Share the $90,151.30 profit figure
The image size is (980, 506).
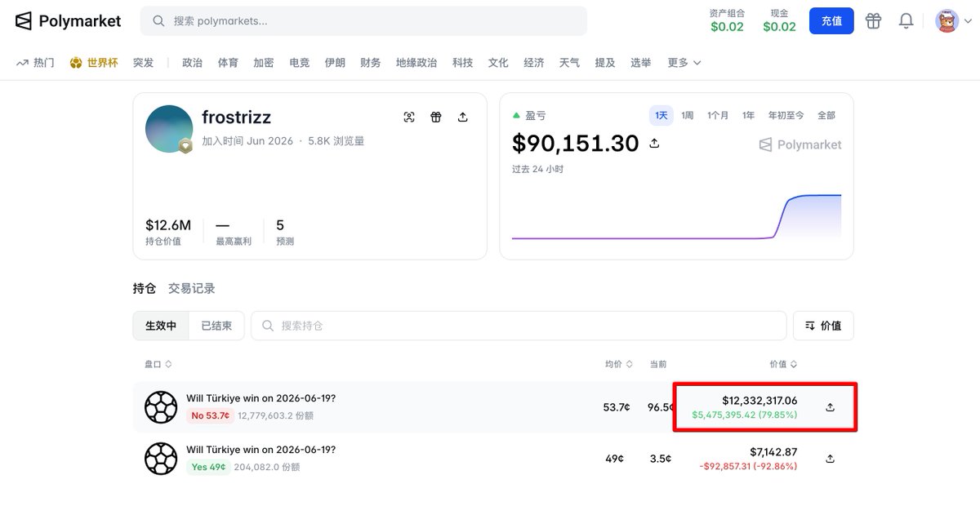(654, 144)
